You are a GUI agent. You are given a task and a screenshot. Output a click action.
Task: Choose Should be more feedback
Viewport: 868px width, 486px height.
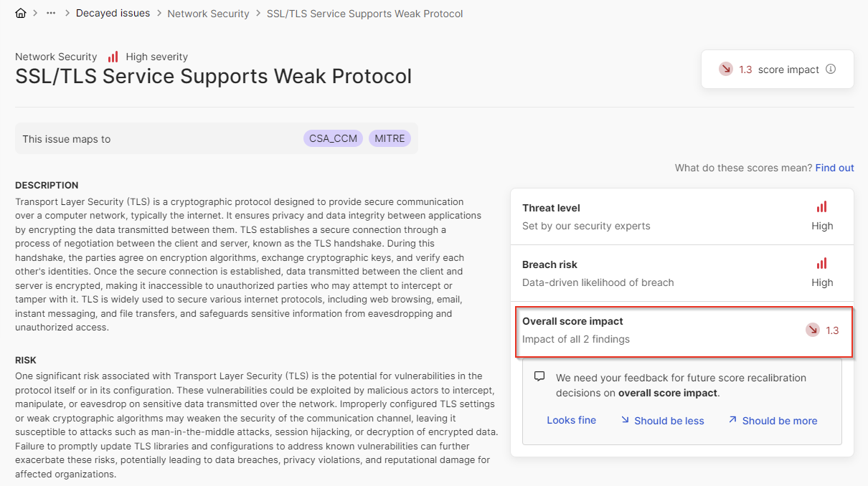pos(773,421)
